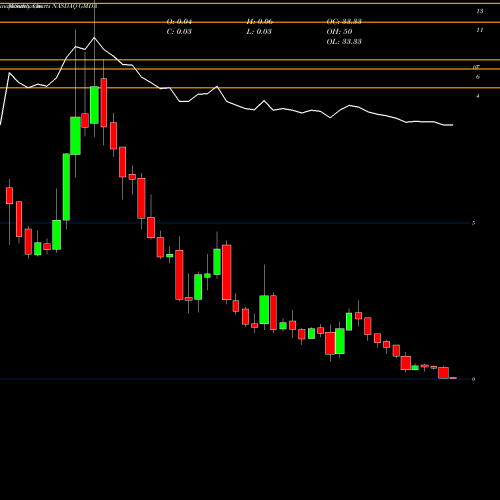This screenshot has width=500, height=500.
Task: Click the price axis label '5'
Action: pyautogui.click(x=473, y=223)
